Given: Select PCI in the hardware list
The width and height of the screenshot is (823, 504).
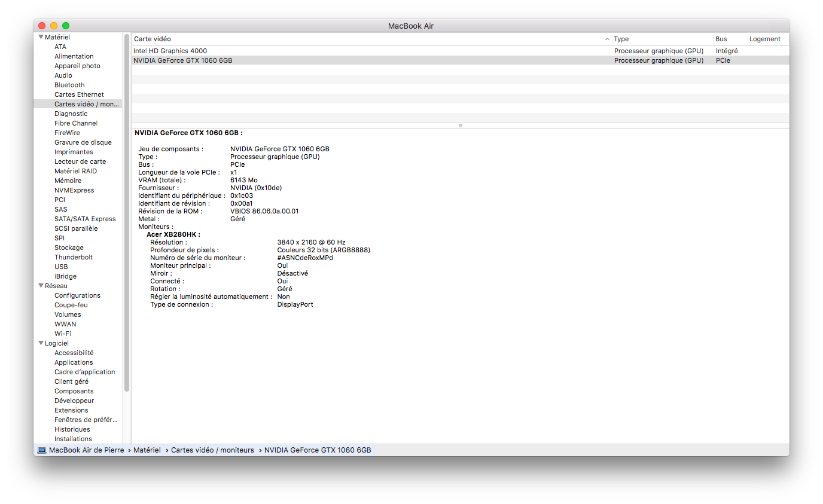Looking at the screenshot, I should pyautogui.click(x=60, y=200).
